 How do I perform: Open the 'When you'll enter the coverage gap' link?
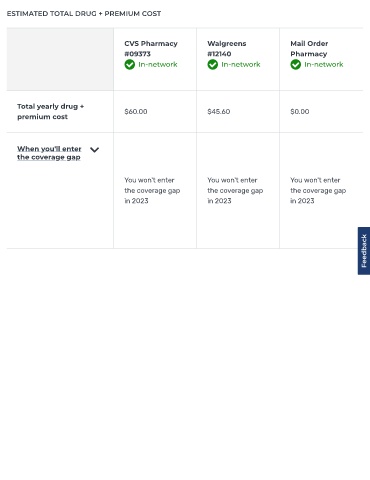49,153
